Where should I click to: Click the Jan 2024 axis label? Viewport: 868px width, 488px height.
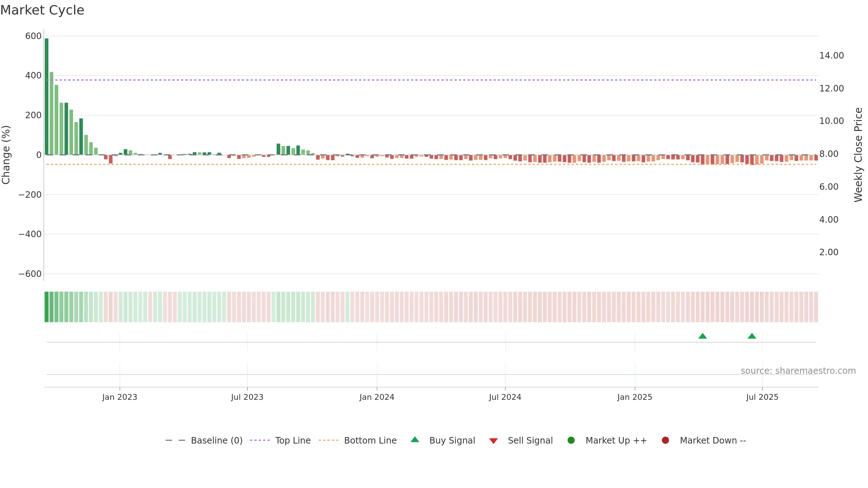point(377,397)
